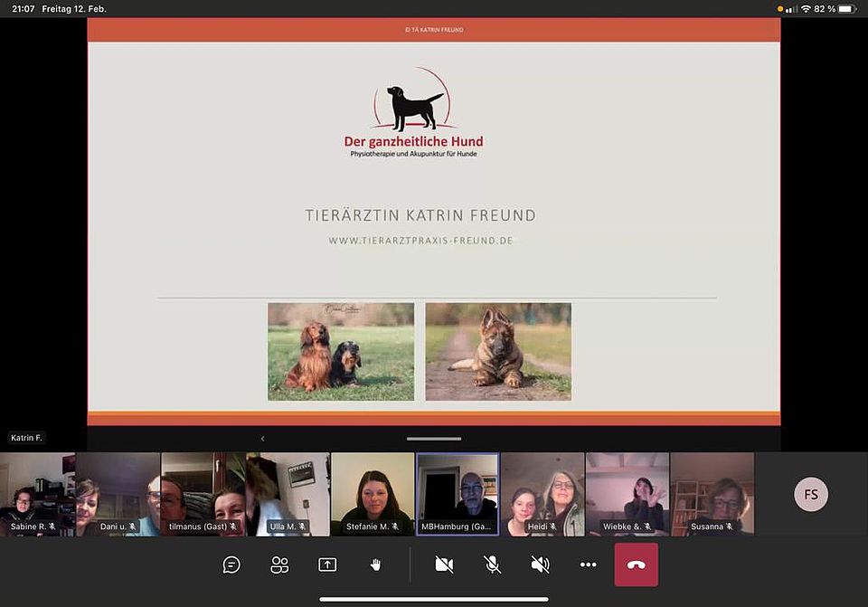Raise your hand in the meeting
Image resolution: width=868 pixels, height=607 pixels.
(375, 564)
